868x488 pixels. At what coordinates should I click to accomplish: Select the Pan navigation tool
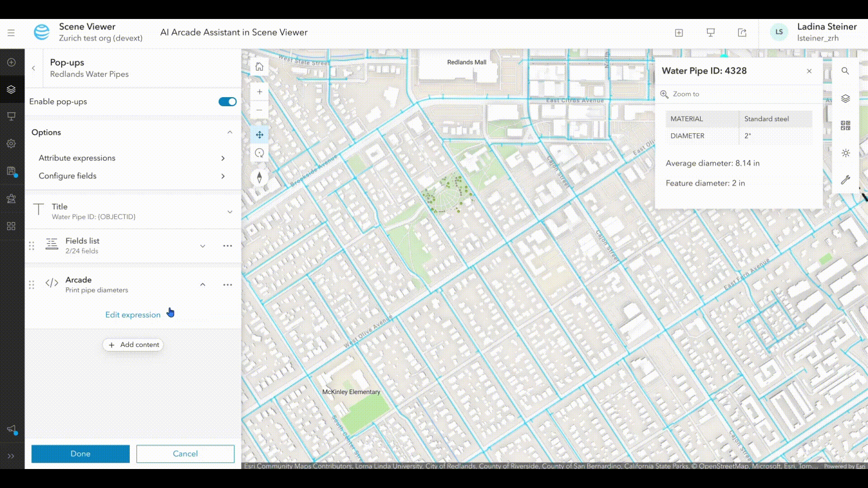[259, 135]
